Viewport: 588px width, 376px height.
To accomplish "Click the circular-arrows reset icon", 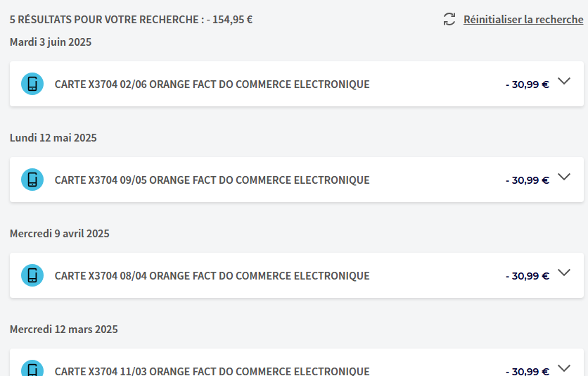I will tap(449, 20).
